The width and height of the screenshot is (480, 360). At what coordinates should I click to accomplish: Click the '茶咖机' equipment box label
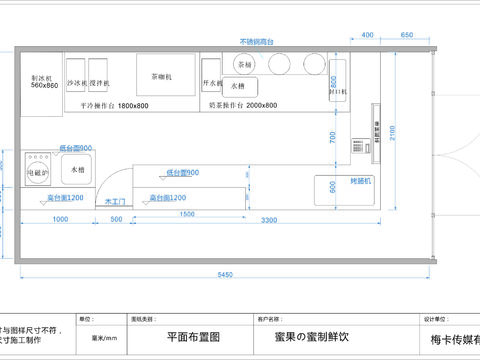[x=161, y=77]
